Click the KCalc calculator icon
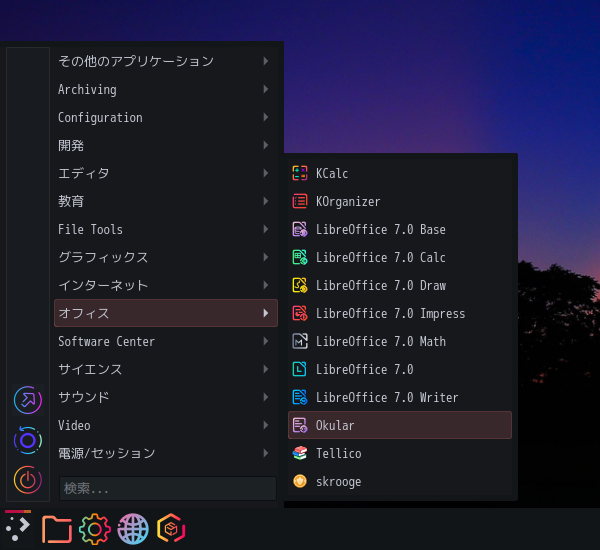The width and height of the screenshot is (600, 550). click(x=300, y=173)
